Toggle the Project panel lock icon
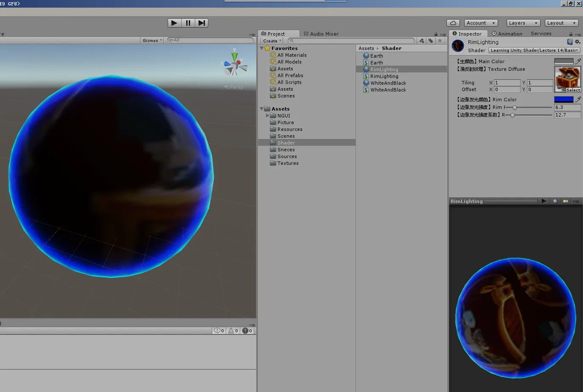This screenshot has width=583, height=392. 436,34
